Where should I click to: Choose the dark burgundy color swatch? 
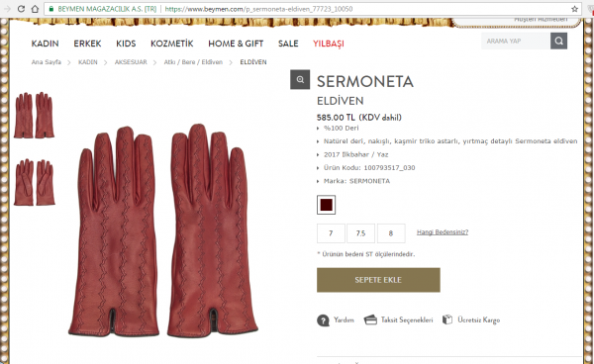326,205
